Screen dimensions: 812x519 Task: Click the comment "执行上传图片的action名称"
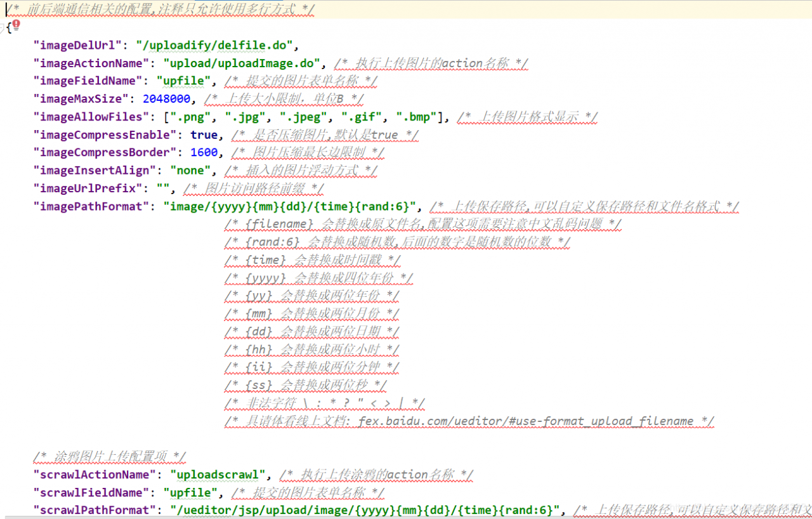tap(431, 63)
